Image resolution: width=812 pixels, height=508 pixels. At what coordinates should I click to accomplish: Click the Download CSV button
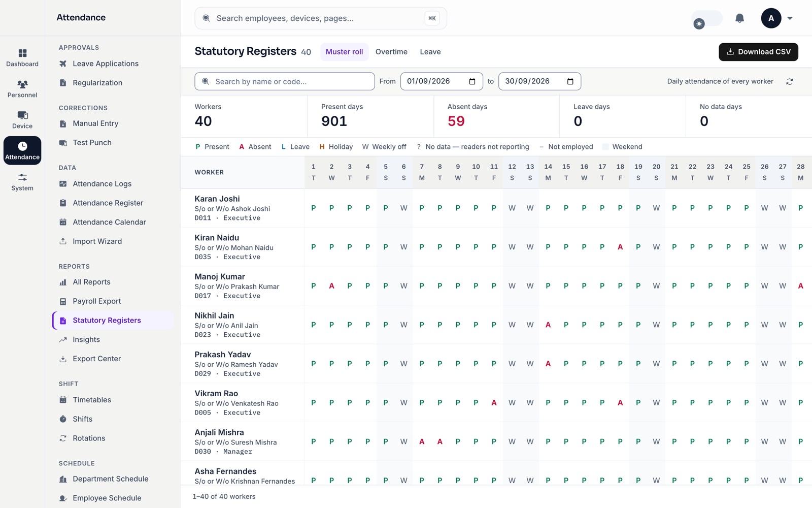tap(758, 52)
